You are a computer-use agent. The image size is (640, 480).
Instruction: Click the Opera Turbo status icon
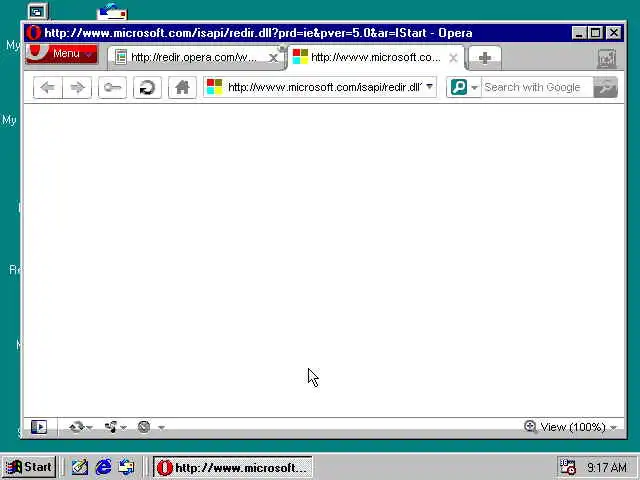pos(144,427)
